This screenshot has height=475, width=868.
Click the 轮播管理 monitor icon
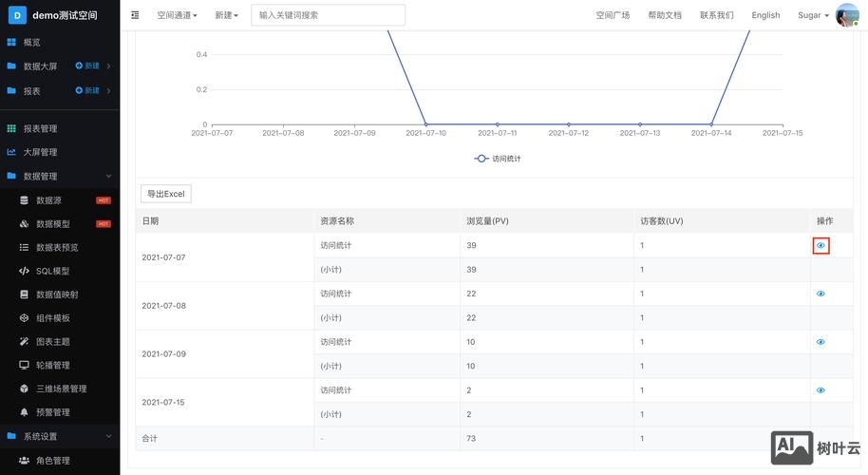click(25, 365)
